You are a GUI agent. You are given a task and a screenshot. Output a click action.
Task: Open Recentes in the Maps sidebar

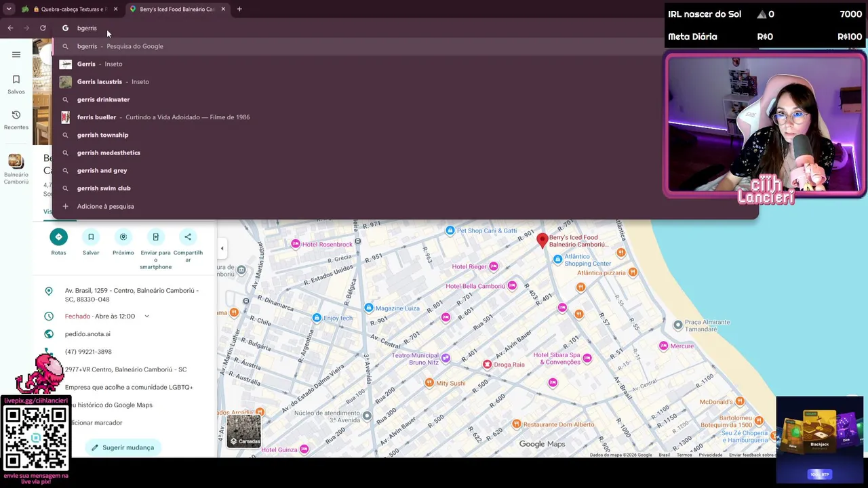(16, 120)
